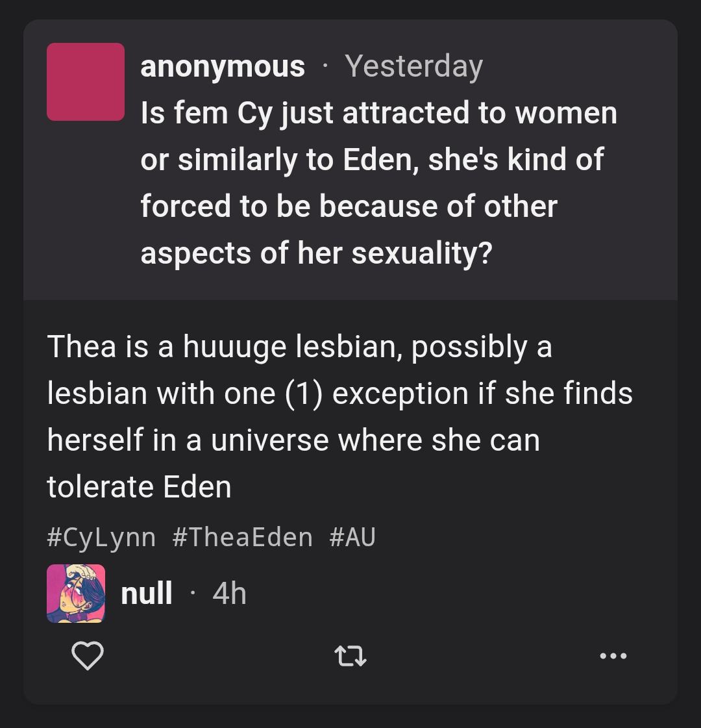Click the line "herself in a universe where"
Viewport: 701px width, 728px height.
click(x=293, y=440)
